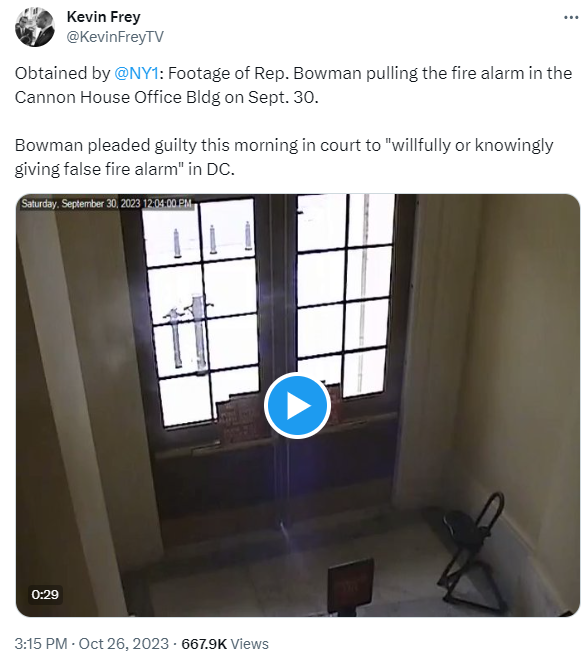Image resolution: width=586 pixels, height=655 pixels.
Task: Click the 0:29 video duration badge
Action: pyautogui.click(x=45, y=594)
